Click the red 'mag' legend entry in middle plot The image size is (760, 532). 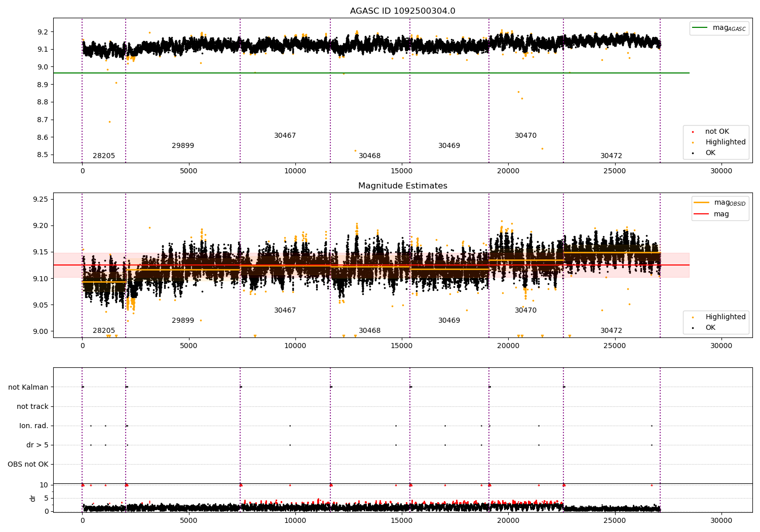click(712, 214)
